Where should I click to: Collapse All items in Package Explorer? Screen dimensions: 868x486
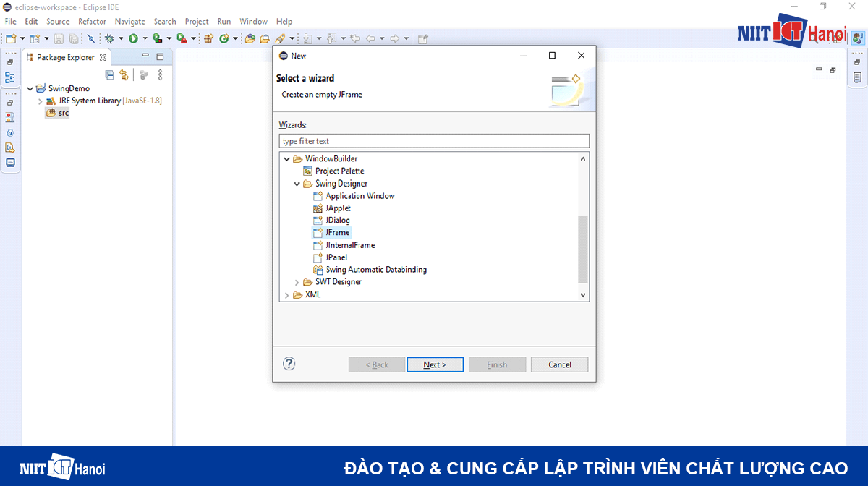109,74
